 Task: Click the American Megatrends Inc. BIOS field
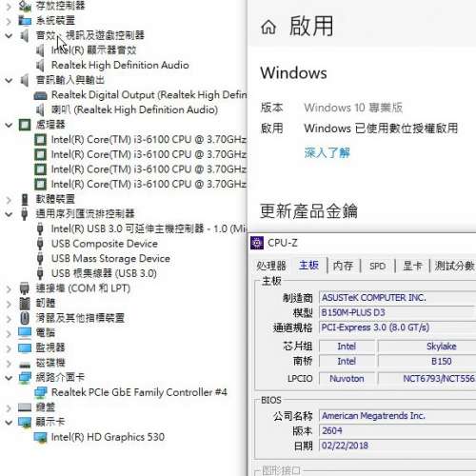point(397,416)
